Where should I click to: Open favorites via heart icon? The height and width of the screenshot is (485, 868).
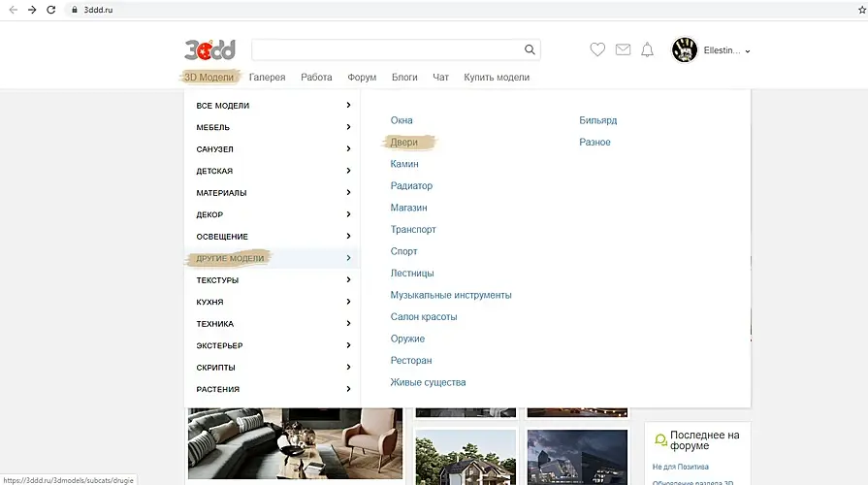pos(597,49)
